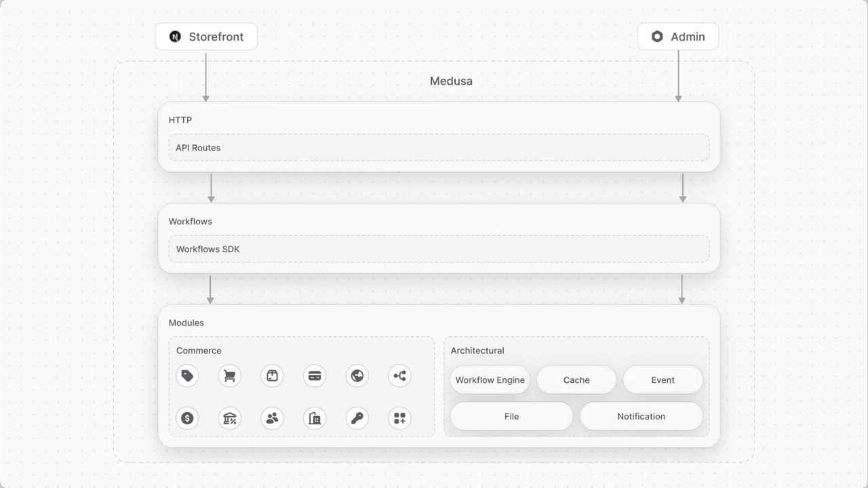Click the Architectural group heading
The height and width of the screenshot is (488, 868).
pyautogui.click(x=477, y=350)
